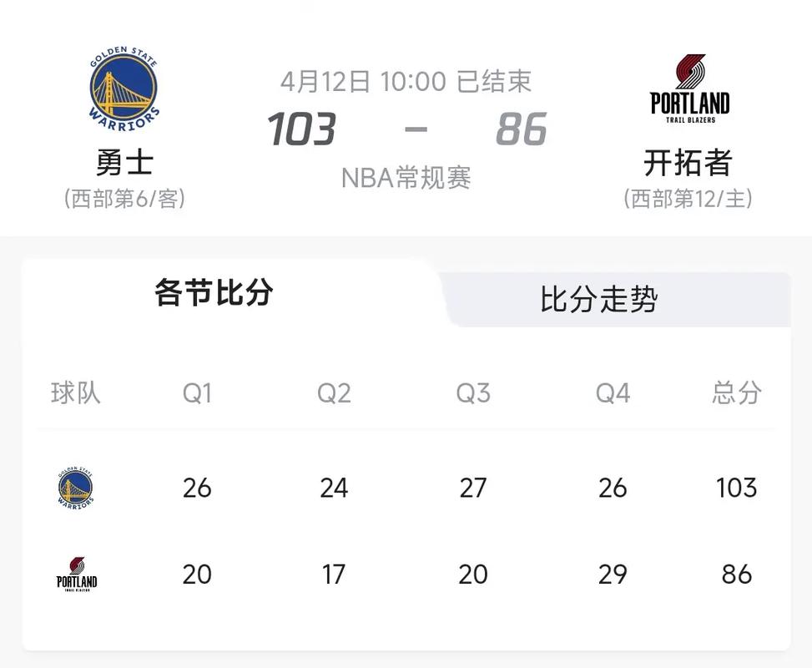Click the Warriors score 103
Image resolution: width=812 pixels, height=668 pixels.
[x=301, y=129]
